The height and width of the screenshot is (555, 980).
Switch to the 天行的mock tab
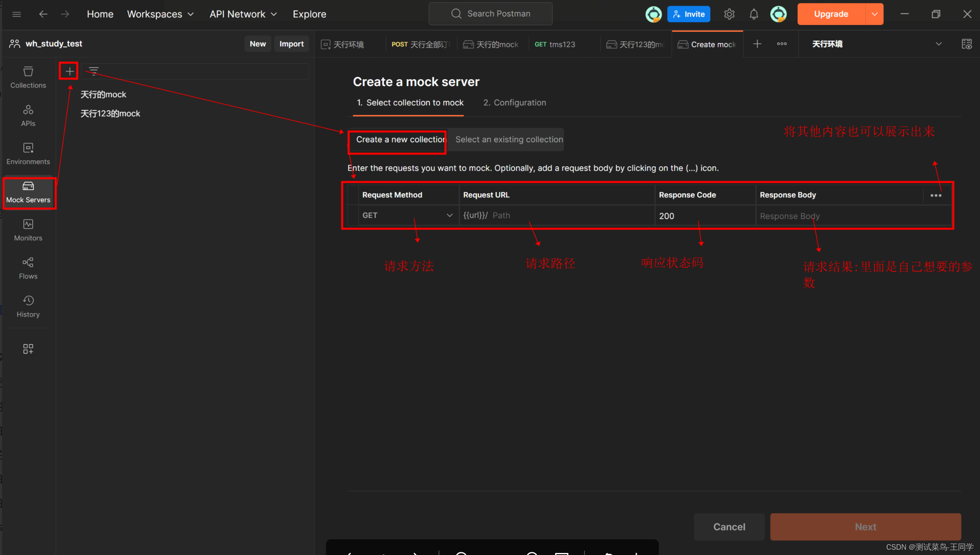[492, 44]
